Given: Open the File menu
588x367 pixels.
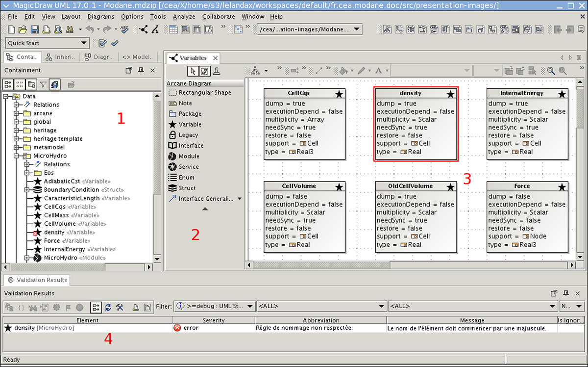Looking at the screenshot, I should (x=13, y=16).
